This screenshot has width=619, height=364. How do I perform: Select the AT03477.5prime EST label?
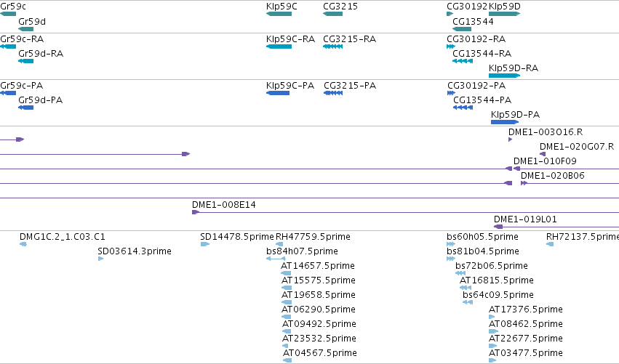coord(526,354)
